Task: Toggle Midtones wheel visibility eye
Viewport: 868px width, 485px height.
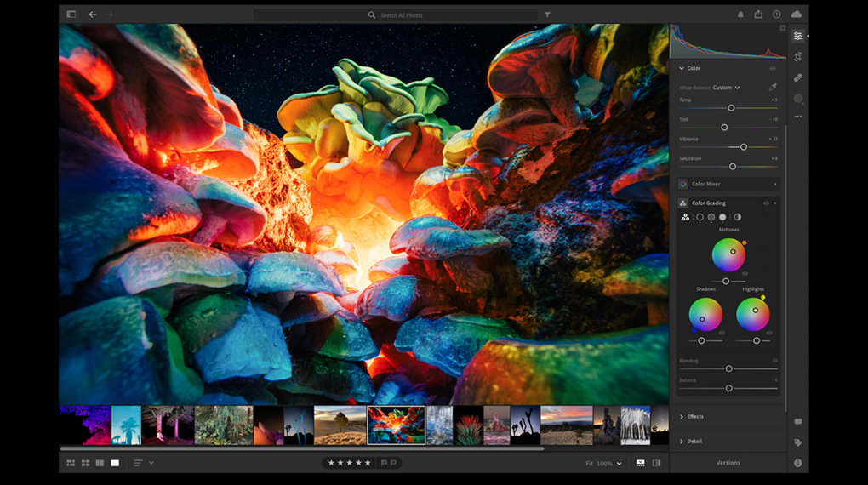Action: click(x=745, y=273)
